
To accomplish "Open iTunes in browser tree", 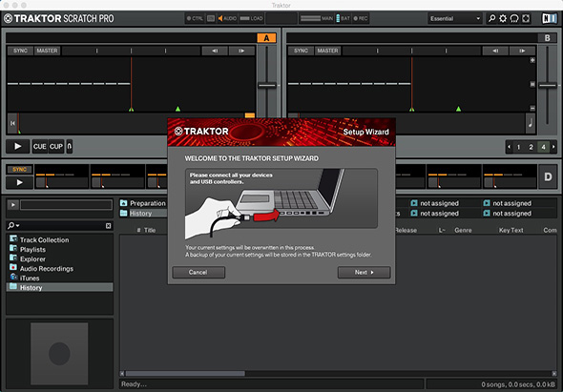I will [30, 279].
